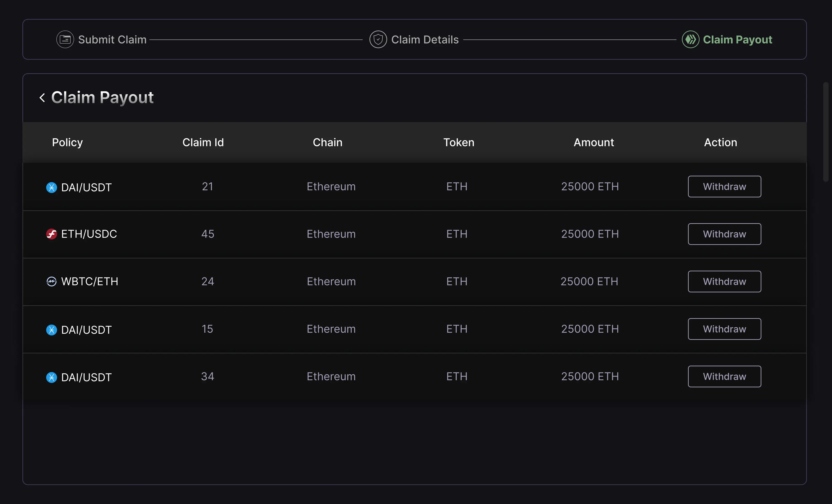
Task: Open the Submit Claim step
Action: (x=112, y=40)
